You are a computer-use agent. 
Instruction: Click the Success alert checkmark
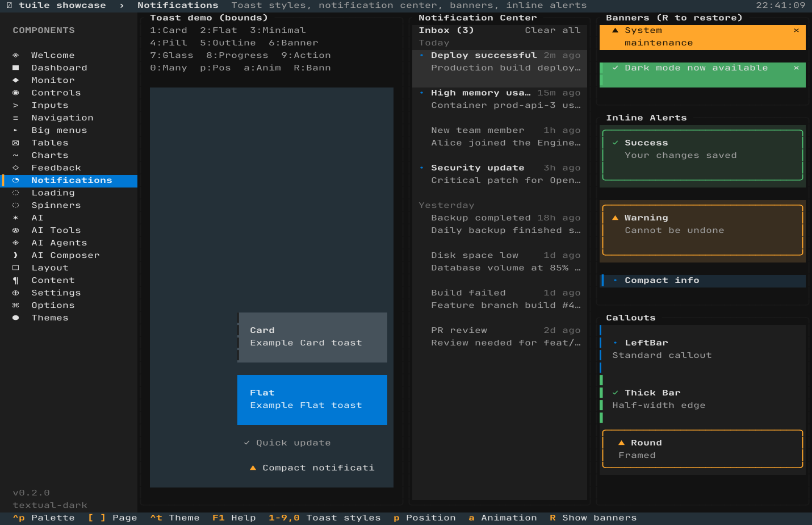pyautogui.click(x=615, y=143)
